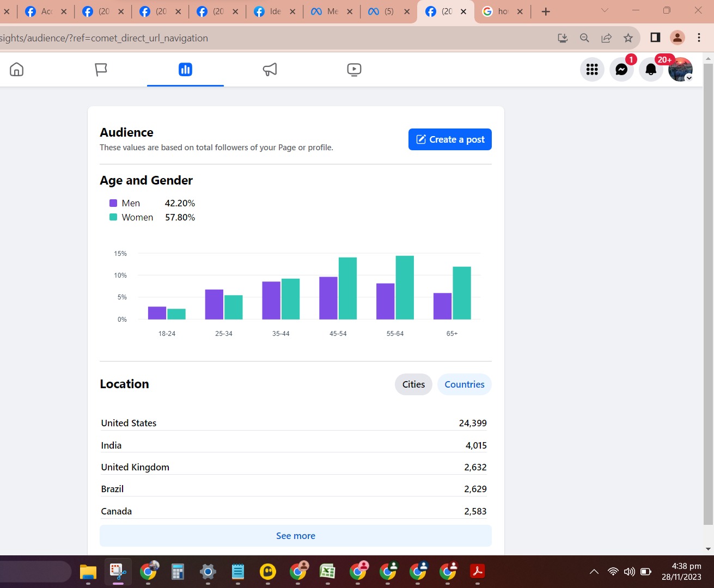The image size is (714, 588).
Task: Click the Create a post button
Action: [x=450, y=139]
